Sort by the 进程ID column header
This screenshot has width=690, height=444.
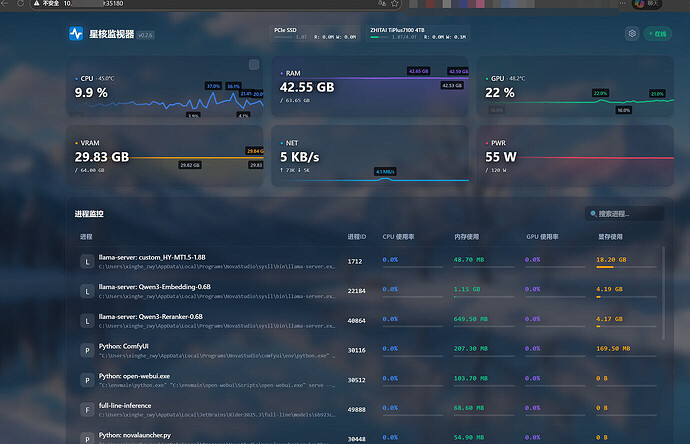click(356, 237)
